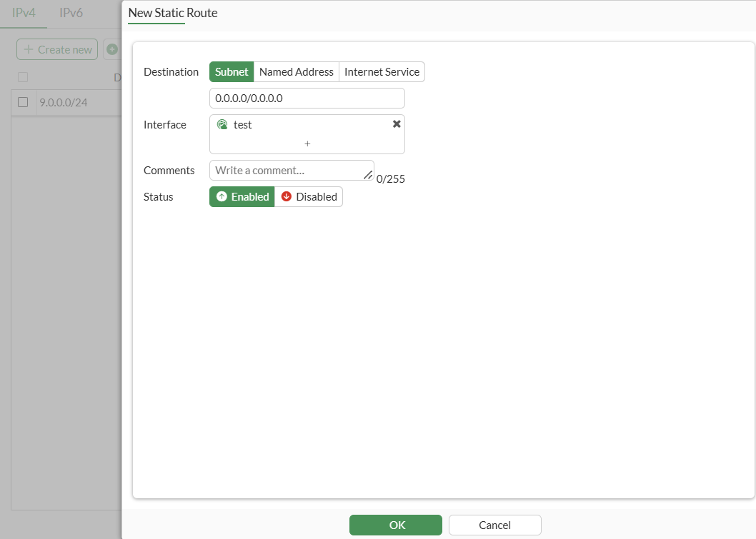Switch to the IPv6 tab
This screenshot has width=756, height=539.
coord(71,12)
